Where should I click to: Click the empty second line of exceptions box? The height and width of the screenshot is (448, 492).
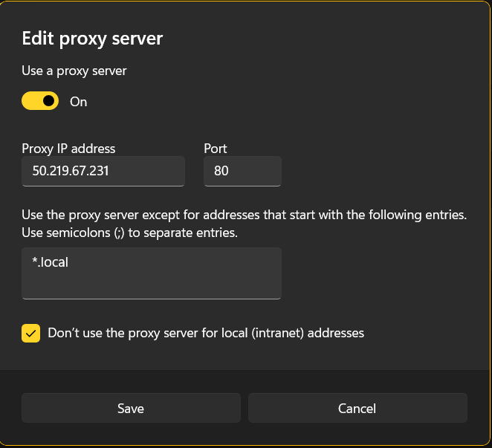tap(152, 285)
